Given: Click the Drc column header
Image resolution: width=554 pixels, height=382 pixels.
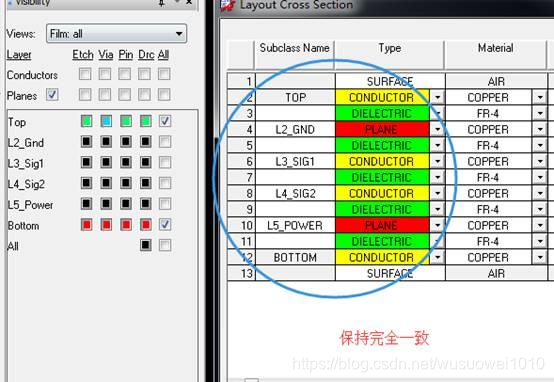Looking at the screenshot, I should click(x=146, y=55).
